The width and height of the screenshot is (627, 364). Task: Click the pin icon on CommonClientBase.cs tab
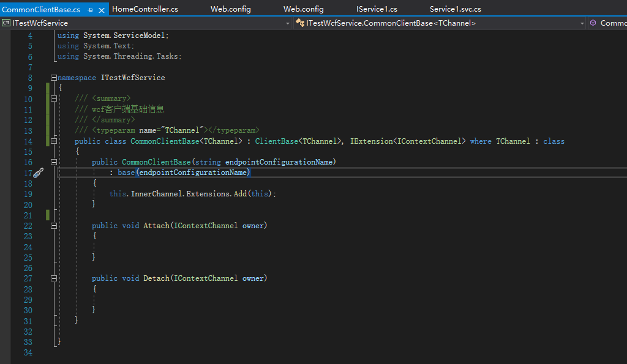(90, 10)
